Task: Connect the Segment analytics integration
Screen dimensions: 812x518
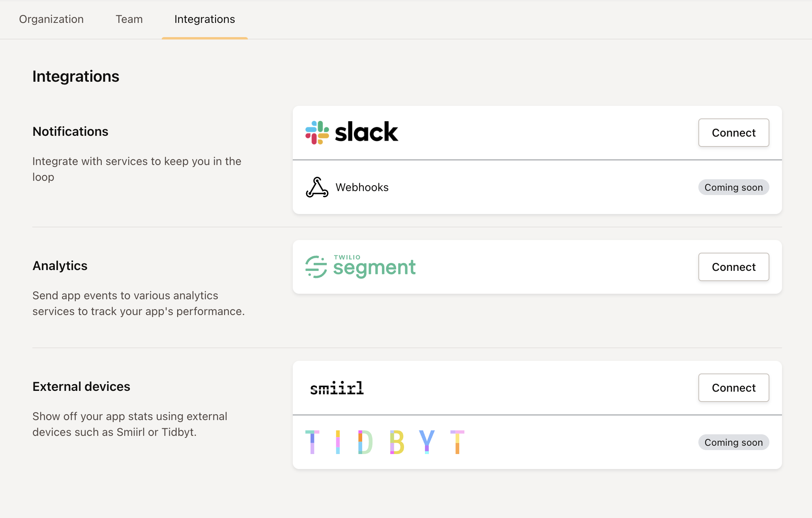Action: click(x=733, y=267)
